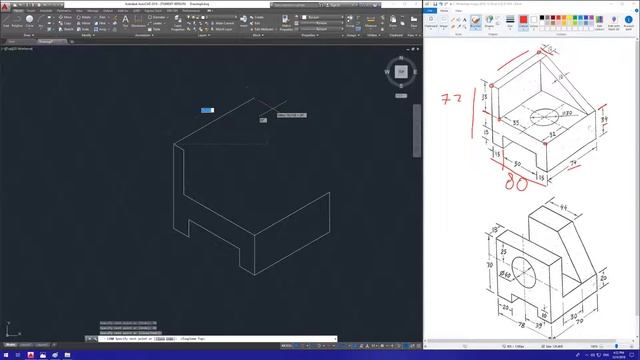The width and height of the screenshot is (640, 360).
Task: Click the Measure utility icon
Action: click(371, 21)
